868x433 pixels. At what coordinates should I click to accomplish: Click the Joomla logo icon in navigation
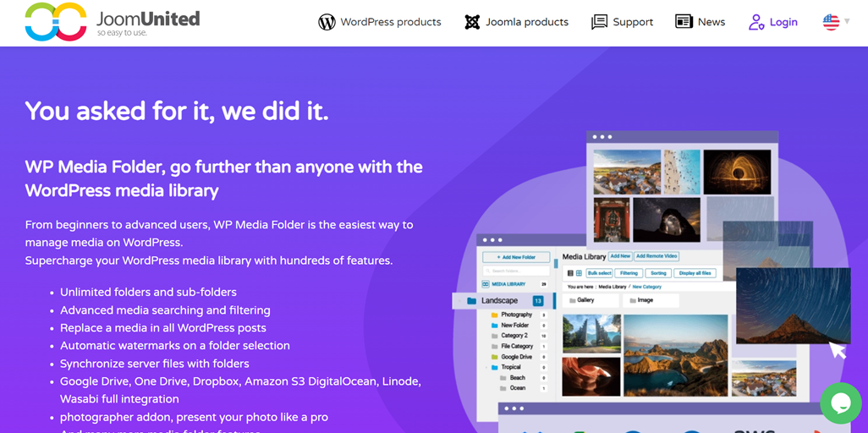472,22
